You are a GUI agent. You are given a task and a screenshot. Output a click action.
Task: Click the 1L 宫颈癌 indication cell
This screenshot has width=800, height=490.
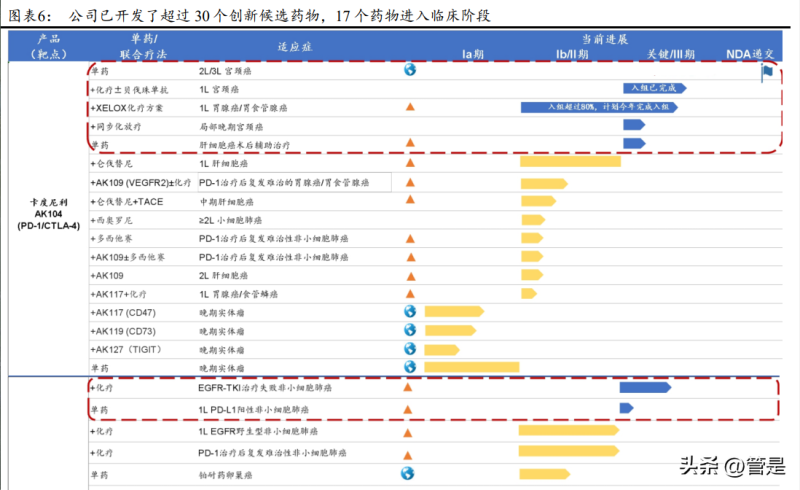pos(219,89)
